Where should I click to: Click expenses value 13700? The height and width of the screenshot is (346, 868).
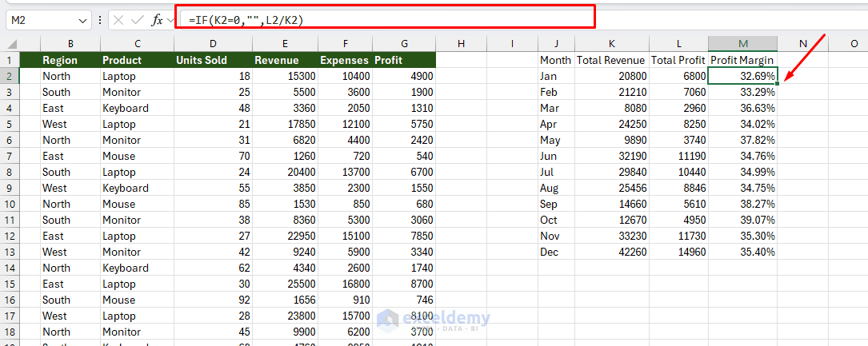(x=346, y=172)
